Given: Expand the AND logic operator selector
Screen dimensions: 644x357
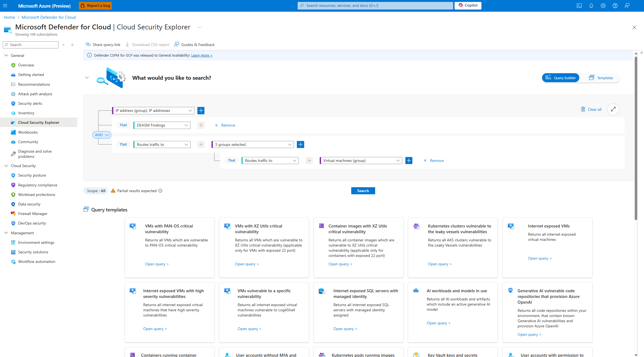Looking at the screenshot, I should (102, 134).
